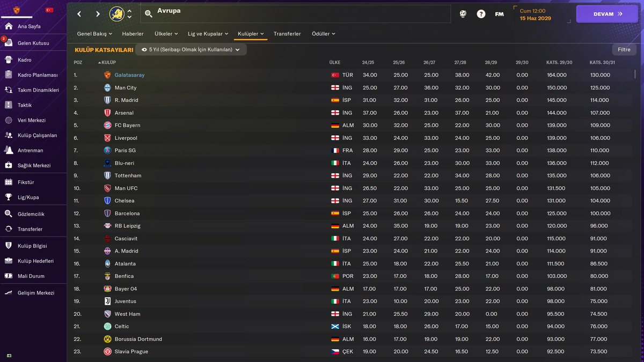The image size is (644, 362).
Task: Expand the Ülkeler menu
Action: 166,34
